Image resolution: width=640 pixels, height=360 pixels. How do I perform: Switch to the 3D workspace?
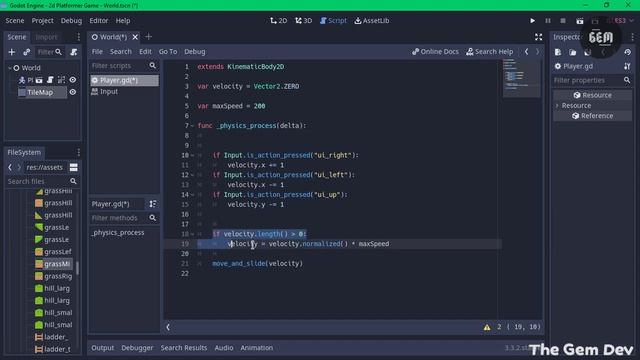(x=304, y=21)
